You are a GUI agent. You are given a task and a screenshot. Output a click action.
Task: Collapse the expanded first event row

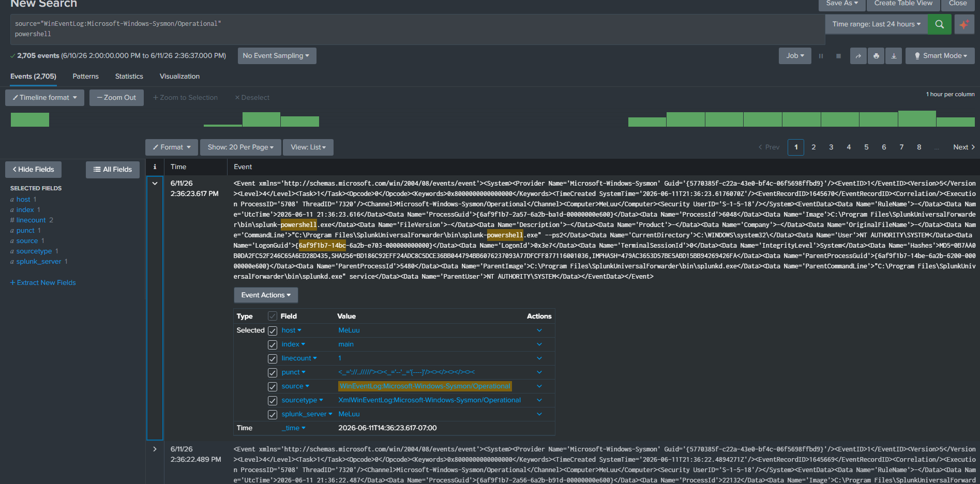point(155,183)
